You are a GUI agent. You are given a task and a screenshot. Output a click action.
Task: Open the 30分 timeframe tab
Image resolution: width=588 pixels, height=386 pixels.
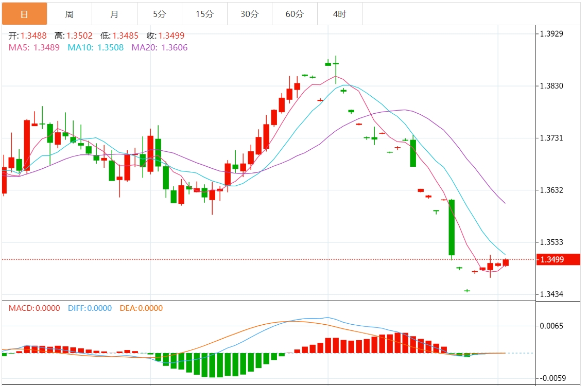[x=249, y=14]
